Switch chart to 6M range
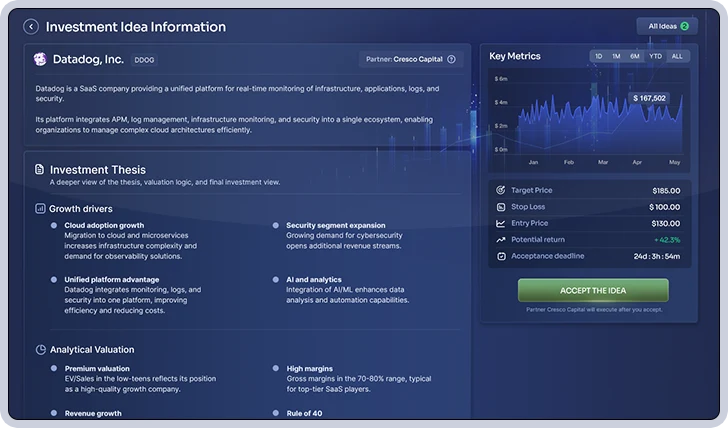The width and height of the screenshot is (728, 428). (x=635, y=56)
